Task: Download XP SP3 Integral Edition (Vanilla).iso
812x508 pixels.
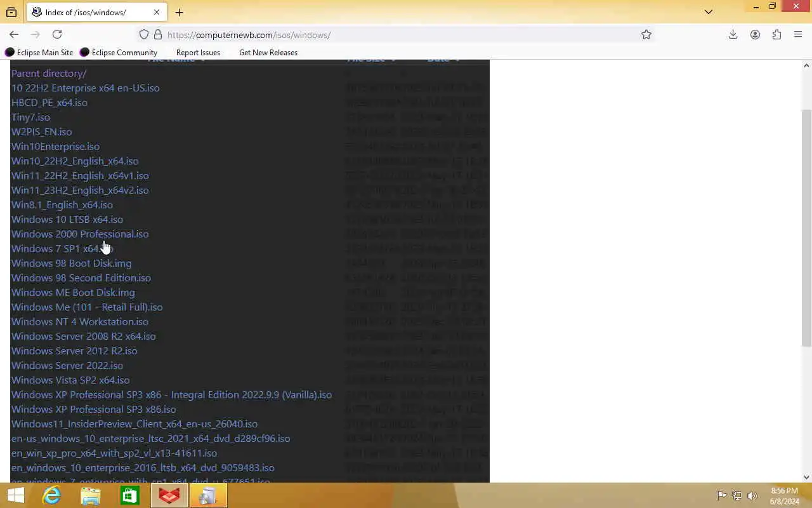Action: coord(171,394)
